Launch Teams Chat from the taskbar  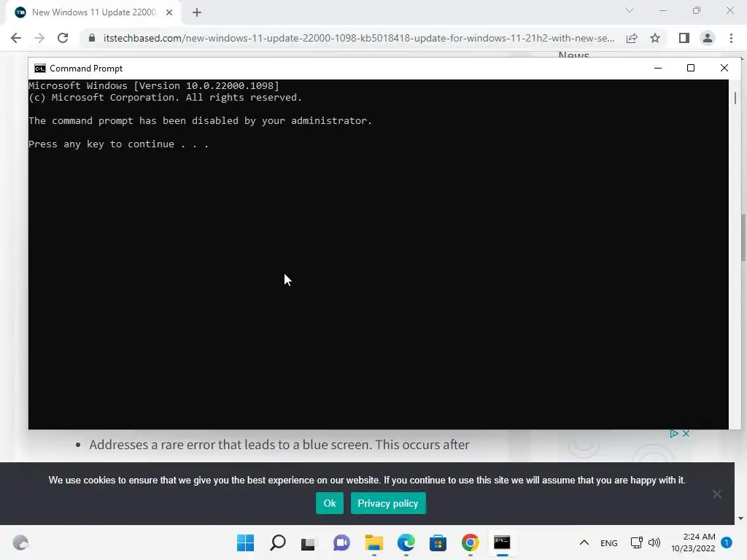coord(341,542)
